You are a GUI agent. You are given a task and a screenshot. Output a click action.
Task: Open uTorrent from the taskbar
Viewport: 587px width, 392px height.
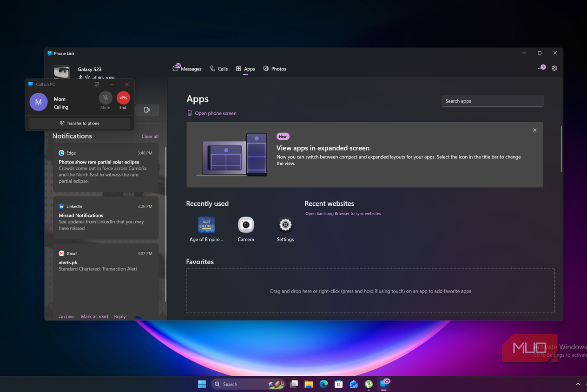click(x=369, y=384)
